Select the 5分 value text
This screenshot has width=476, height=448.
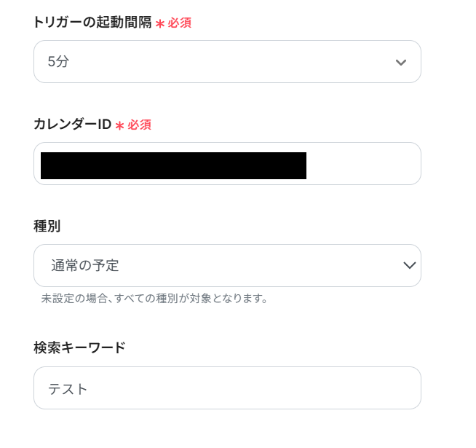[58, 62]
